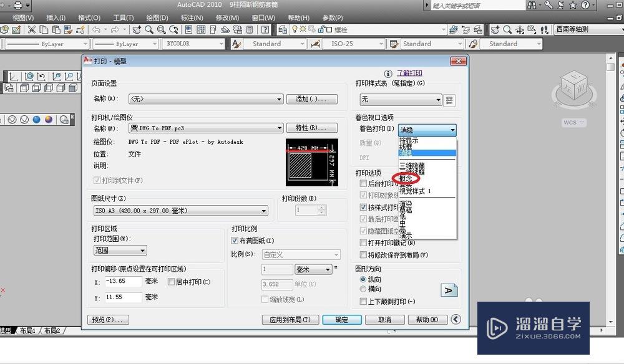Image resolution: width=624 pixels, height=364 pixels.
Task: Open the page setup name dropdown showing 无
Action: click(278, 99)
